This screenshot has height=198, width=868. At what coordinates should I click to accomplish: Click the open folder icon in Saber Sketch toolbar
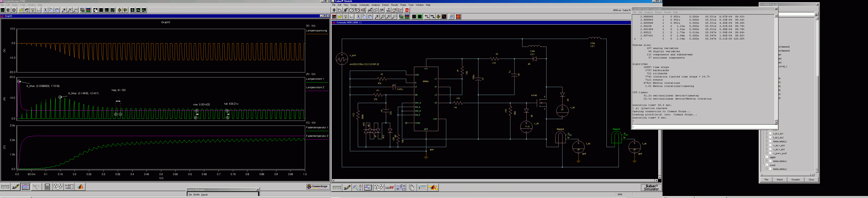click(x=340, y=17)
